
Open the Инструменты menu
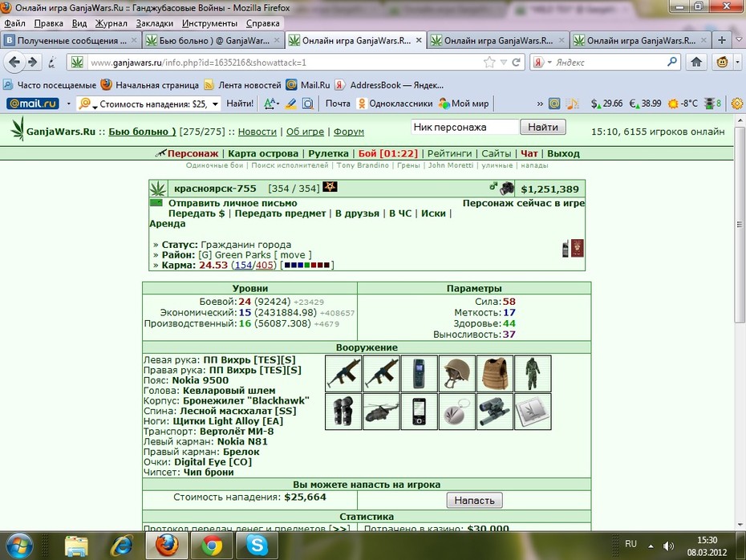pyautogui.click(x=209, y=23)
